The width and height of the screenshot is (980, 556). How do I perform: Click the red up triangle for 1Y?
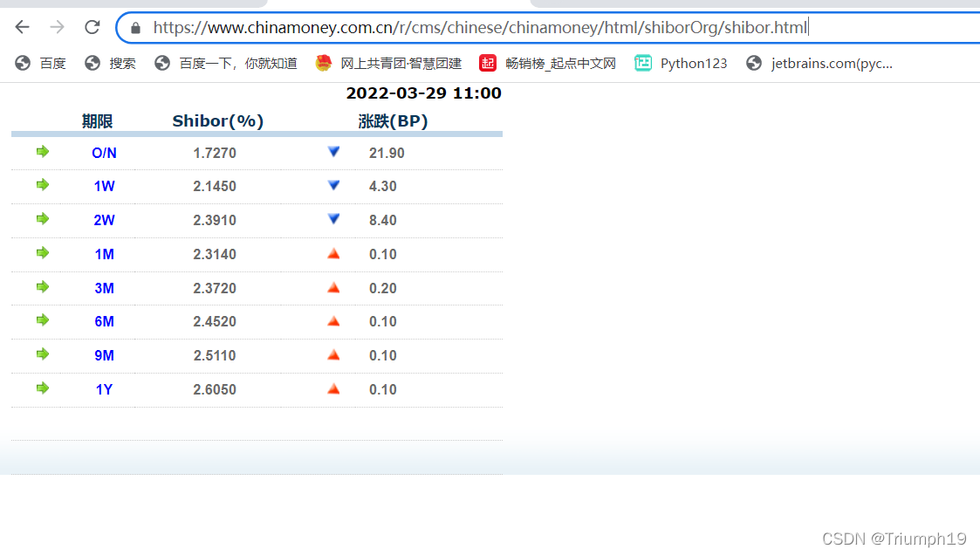[333, 388]
